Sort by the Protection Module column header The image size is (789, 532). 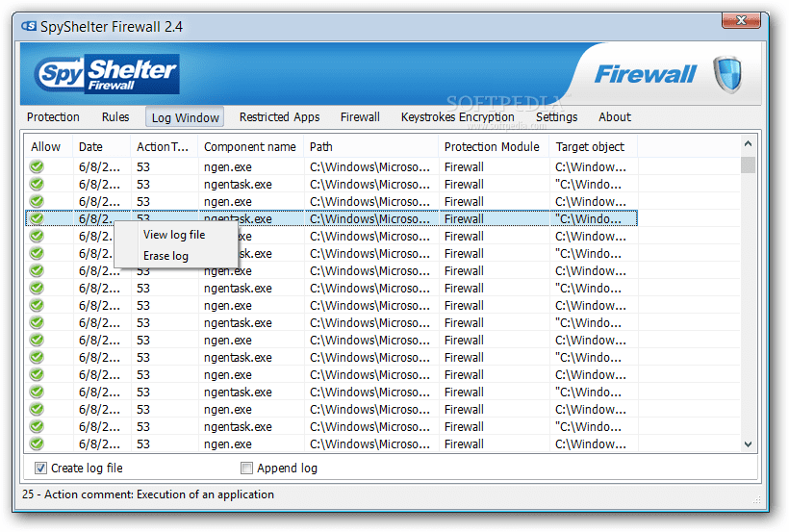494,146
